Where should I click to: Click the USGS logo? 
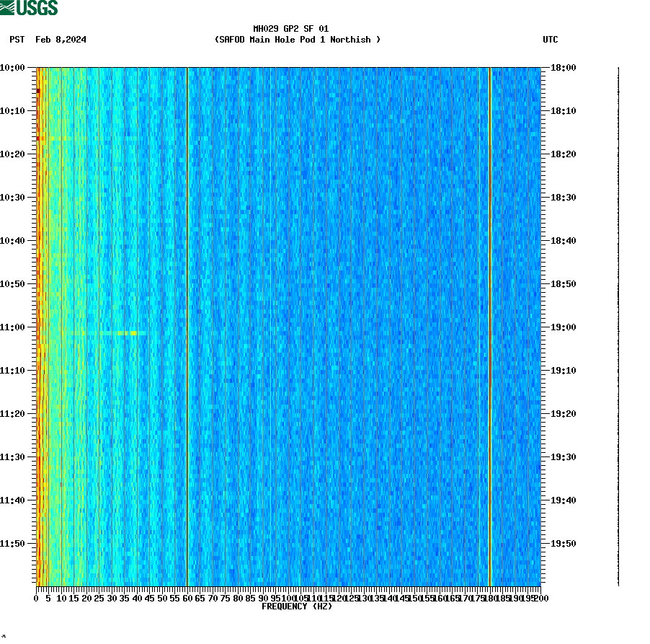click(29, 8)
